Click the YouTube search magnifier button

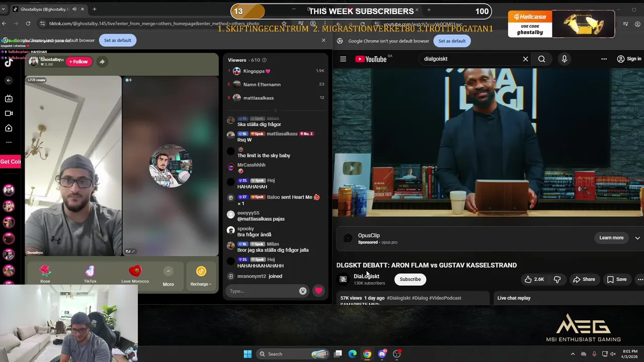[x=541, y=59]
